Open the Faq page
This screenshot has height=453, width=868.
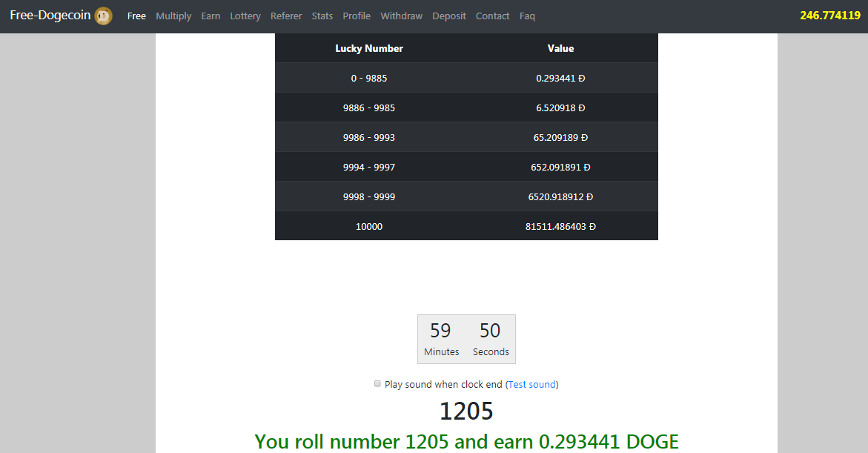tap(527, 16)
